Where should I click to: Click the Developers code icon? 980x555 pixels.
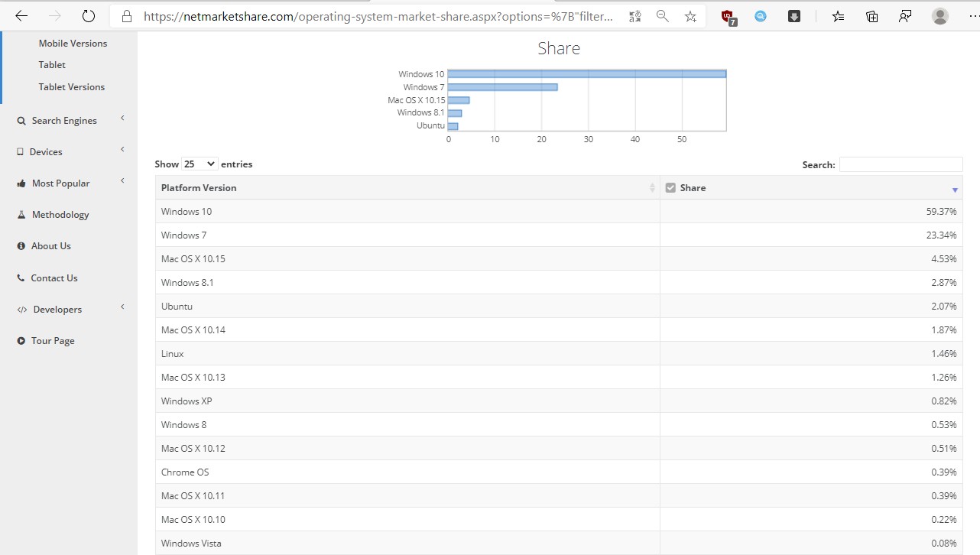22,310
